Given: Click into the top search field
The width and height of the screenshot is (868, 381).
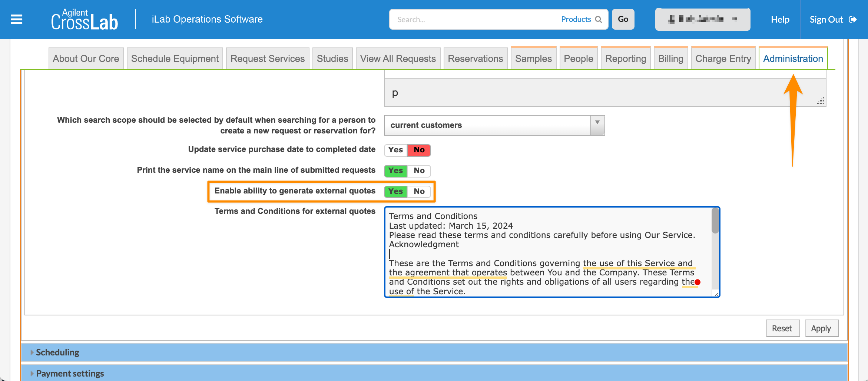Looking at the screenshot, I should point(474,19).
